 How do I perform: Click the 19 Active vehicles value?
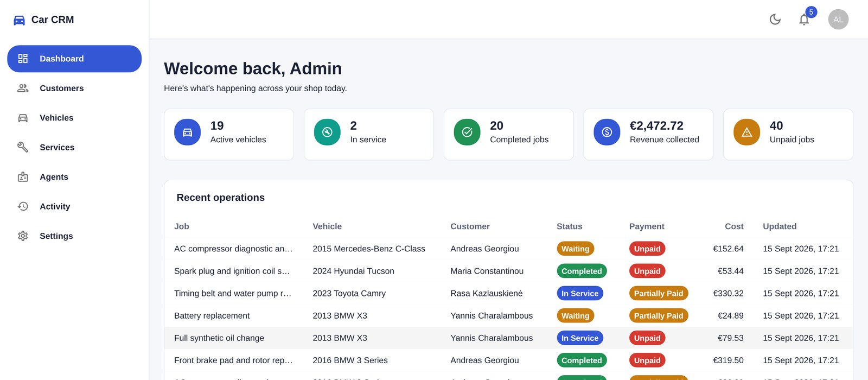pos(217,126)
